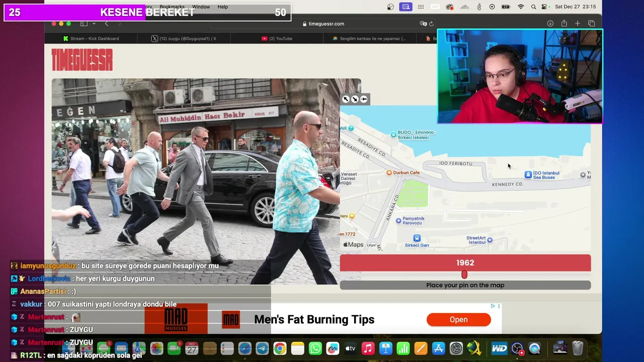Image resolution: width=644 pixels, height=362 pixels.
Task: Open the Trash in the Dock
Action: [578, 348]
